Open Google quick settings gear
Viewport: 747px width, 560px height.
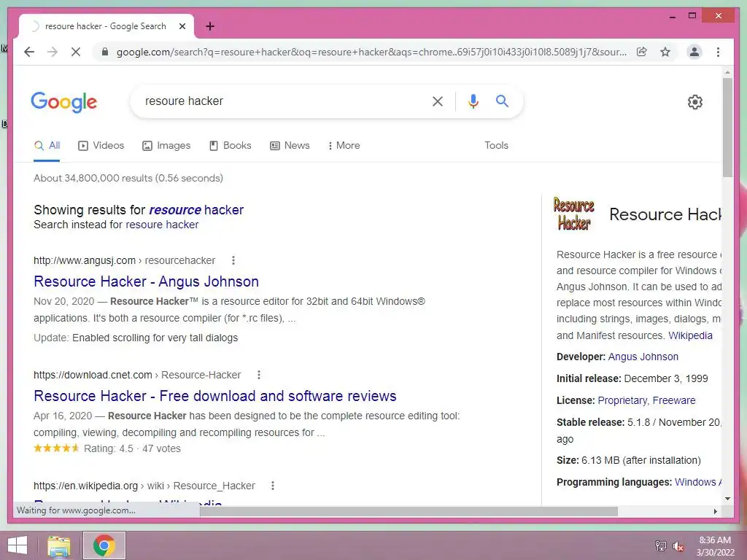pos(695,102)
